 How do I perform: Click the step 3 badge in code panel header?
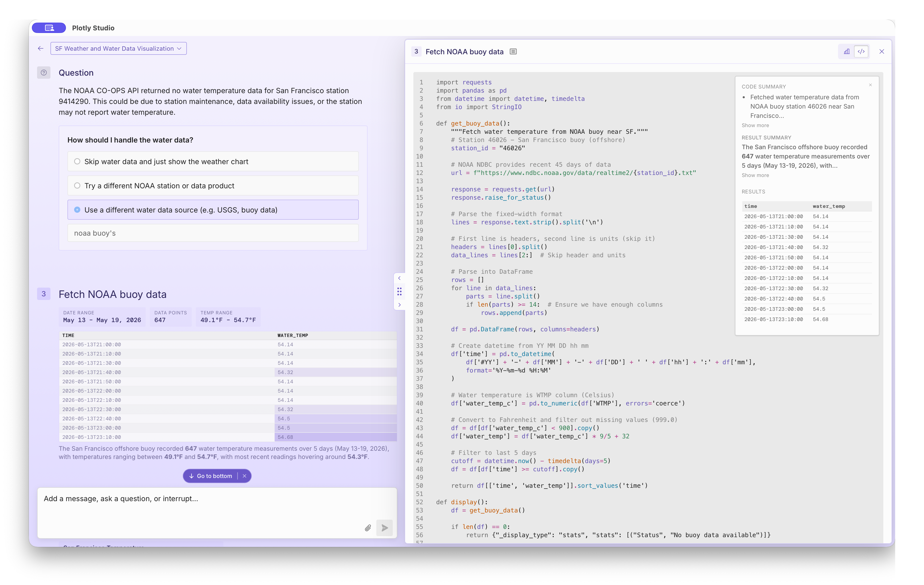click(416, 51)
